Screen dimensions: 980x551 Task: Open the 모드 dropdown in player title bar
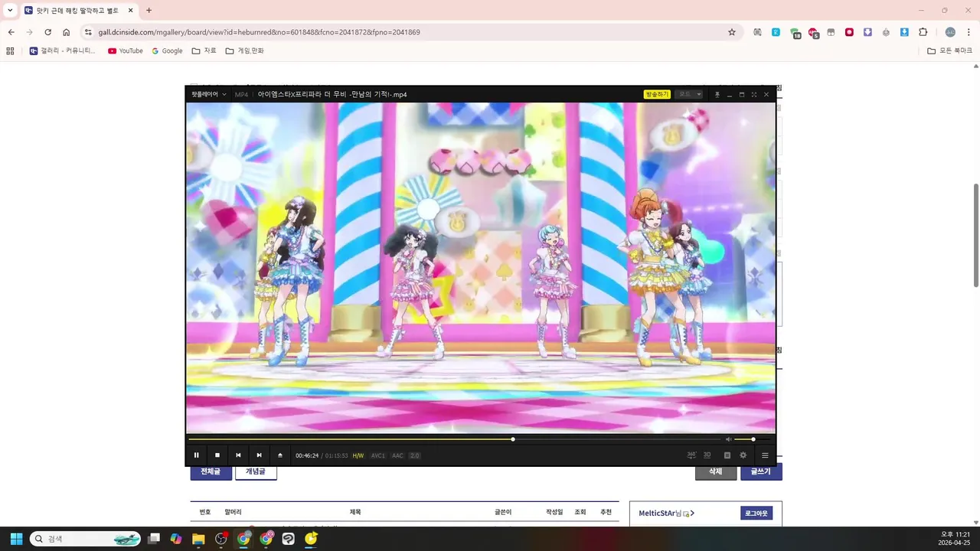(x=688, y=94)
